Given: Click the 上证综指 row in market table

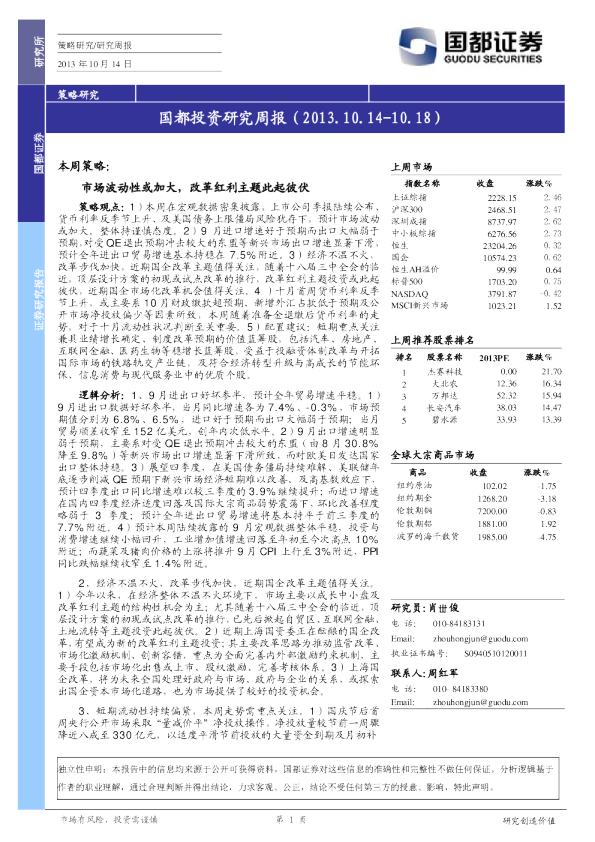Looking at the screenshot, I should coord(477,198).
